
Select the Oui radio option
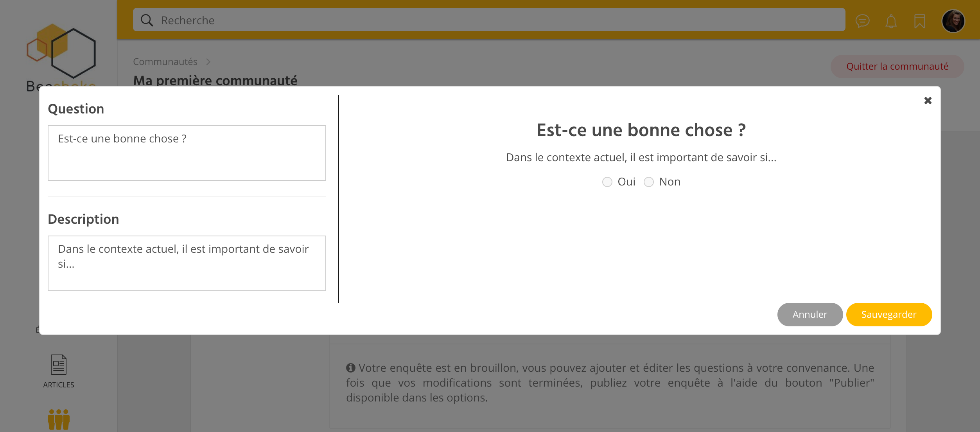click(607, 182)
